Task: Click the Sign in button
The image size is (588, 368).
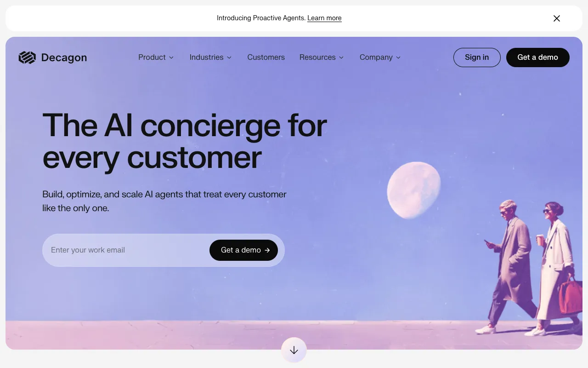Action: tap(477, 57)
